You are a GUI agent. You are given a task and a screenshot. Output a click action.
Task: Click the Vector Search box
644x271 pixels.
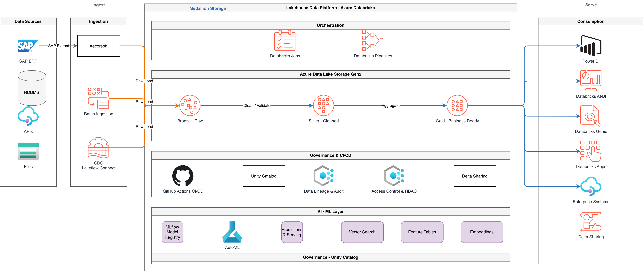[x=362, y=232]
